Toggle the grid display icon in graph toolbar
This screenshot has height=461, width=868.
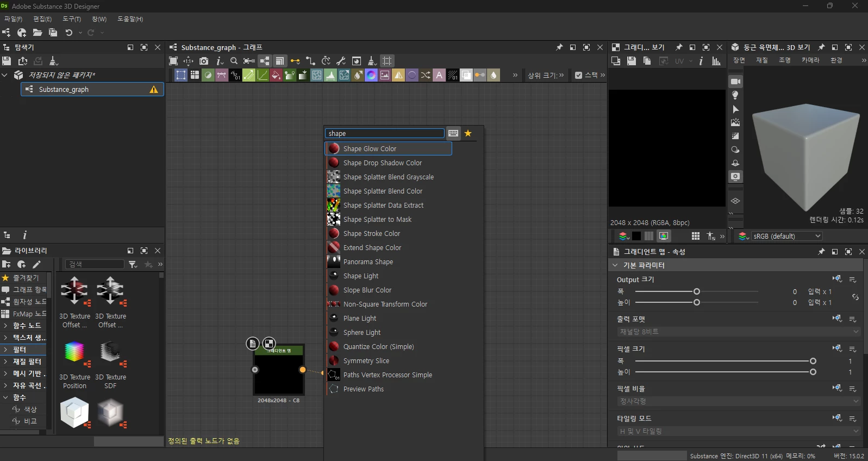(x=387, y=61)
